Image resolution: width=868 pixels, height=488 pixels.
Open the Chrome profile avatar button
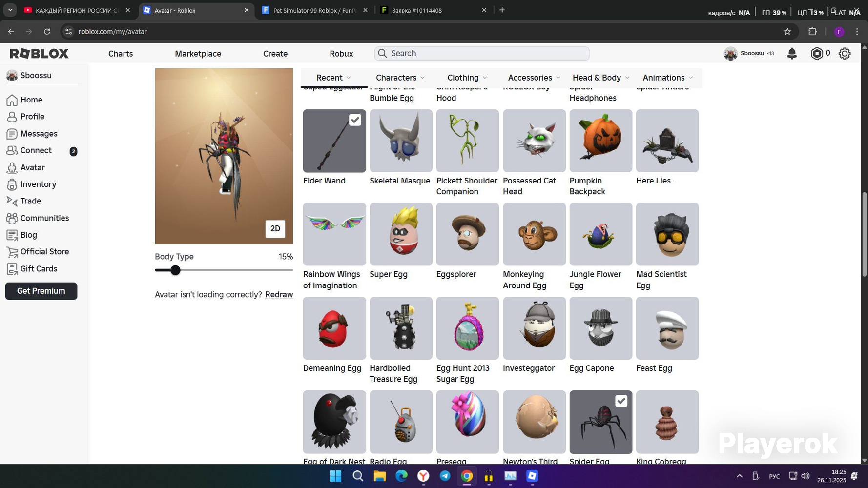839,32
